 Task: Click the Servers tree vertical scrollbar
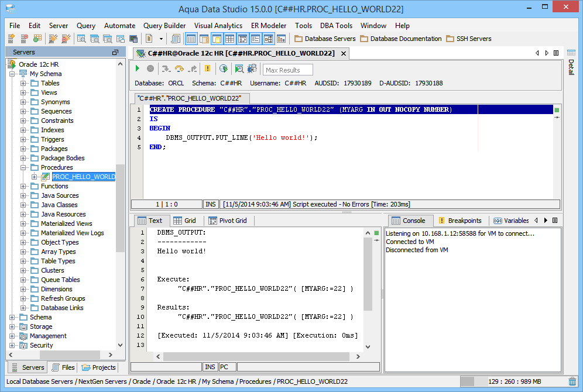click(121, 208)
